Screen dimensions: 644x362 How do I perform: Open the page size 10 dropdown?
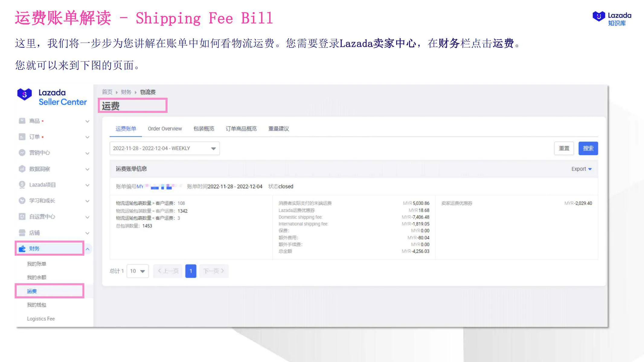point(138,271)
